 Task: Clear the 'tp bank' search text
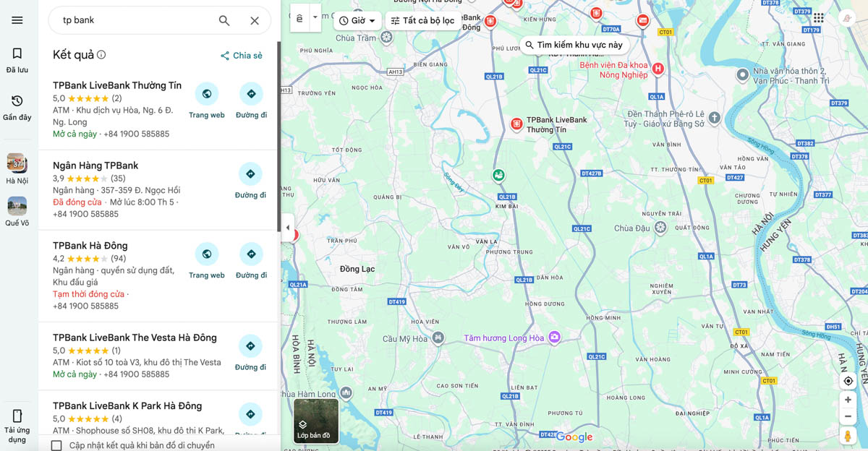(x=255, y=21)
